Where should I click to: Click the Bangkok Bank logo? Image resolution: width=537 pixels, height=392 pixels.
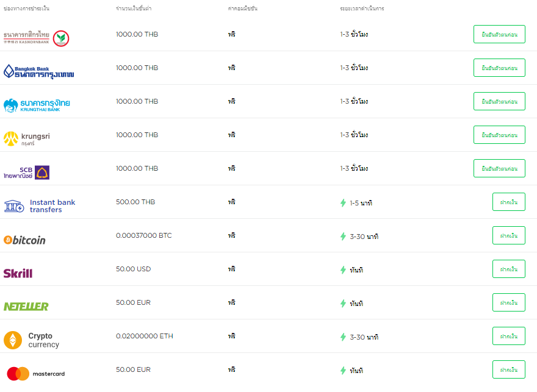pyautogui.click(x=38, y=72)
